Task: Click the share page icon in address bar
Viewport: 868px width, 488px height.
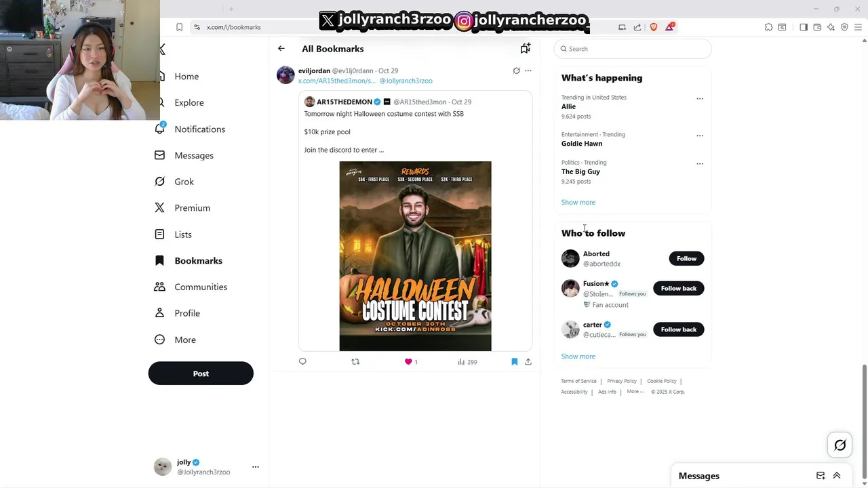Action: coord(637,27)
